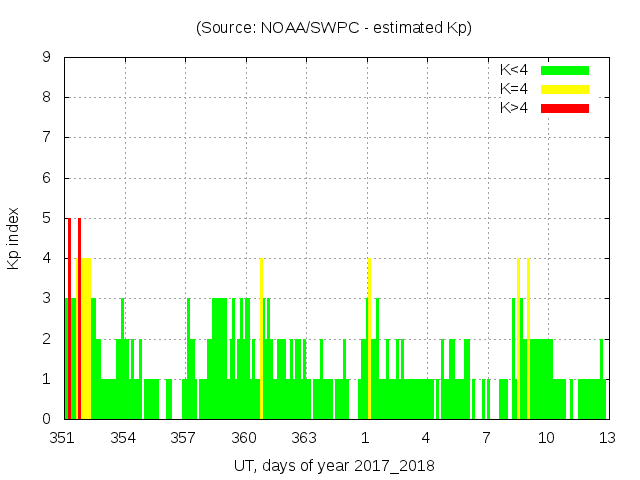Select the K>4 legend label text
The height and width of the screenshot is (480, 640).
pyautogui.click(x=514, y=108)
